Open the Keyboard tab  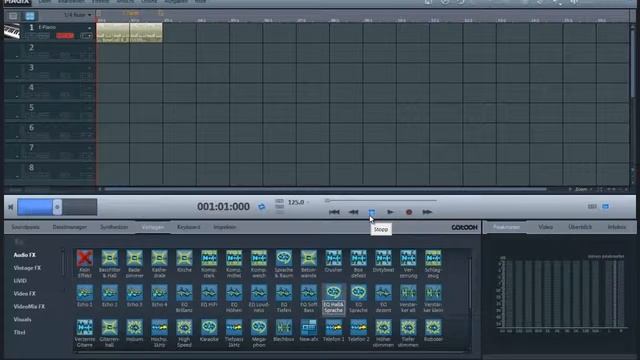pos(189,227)
